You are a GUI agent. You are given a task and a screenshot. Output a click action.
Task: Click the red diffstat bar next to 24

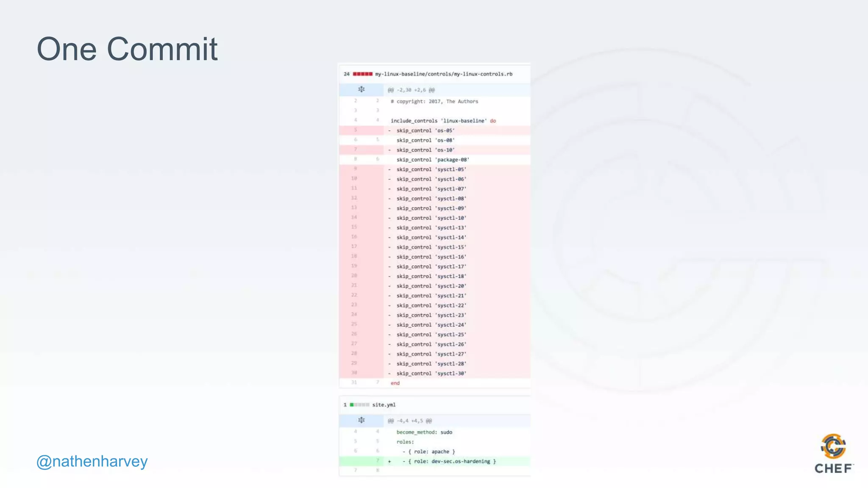tap(363, 74)
